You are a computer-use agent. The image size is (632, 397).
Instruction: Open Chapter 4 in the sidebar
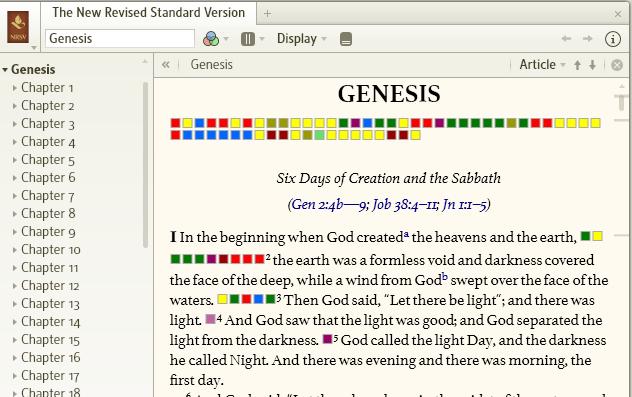[x=48, y=142]
